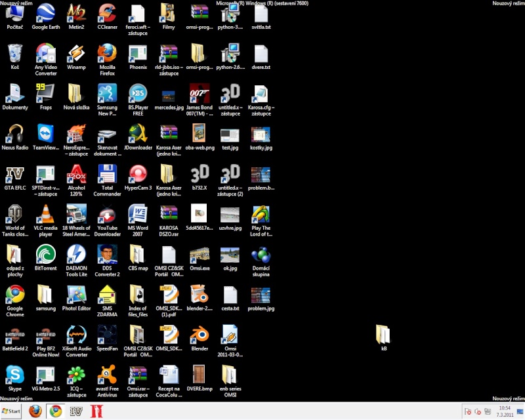Select the Xilisoft Audio Converter icon
The width and height of the screenshot is (525, 420).
[x=76, y=341]
